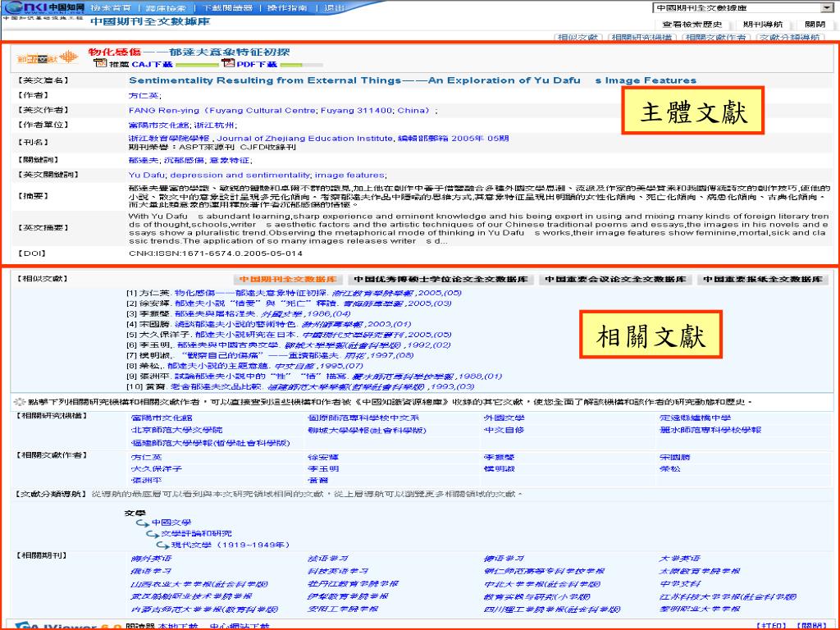The width and height of the screenshot is (840, 630).
Task: Click related journal 科技英语学习
Action: click(338, 572)
